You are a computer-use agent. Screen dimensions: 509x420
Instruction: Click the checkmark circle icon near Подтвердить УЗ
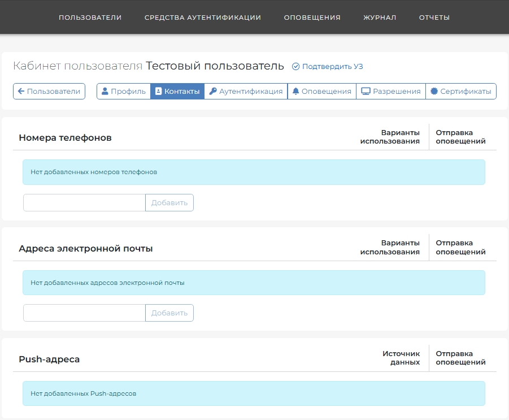click(295, 67)
